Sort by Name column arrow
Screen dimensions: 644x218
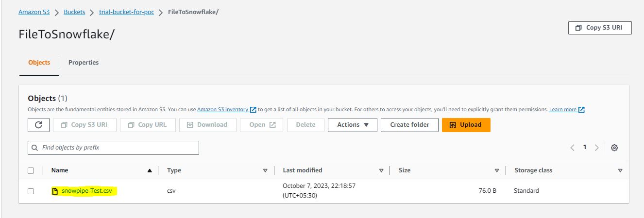tap(150, 170)
